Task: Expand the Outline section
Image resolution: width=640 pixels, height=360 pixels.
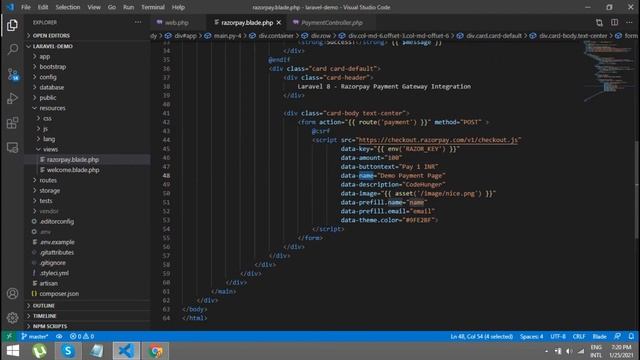Action: pyautogui.click(x=44, y=305)
